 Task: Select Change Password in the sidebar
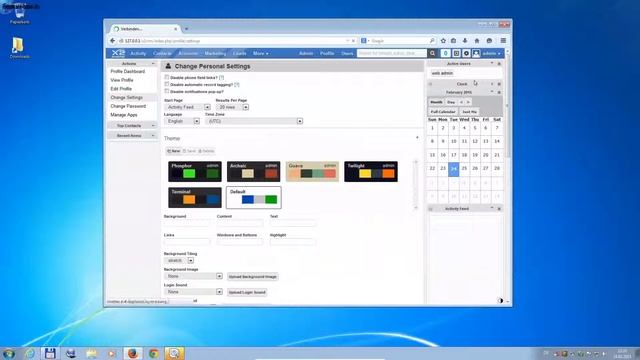(128, 106)
